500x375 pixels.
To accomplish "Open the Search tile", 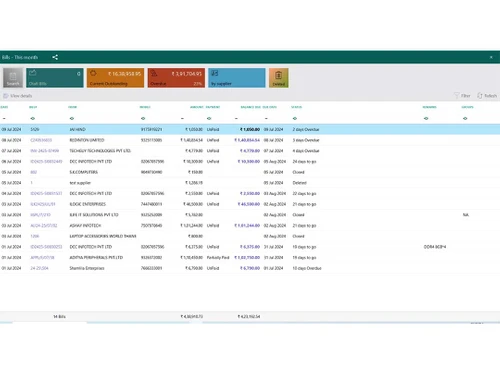I will pos(13,78).
